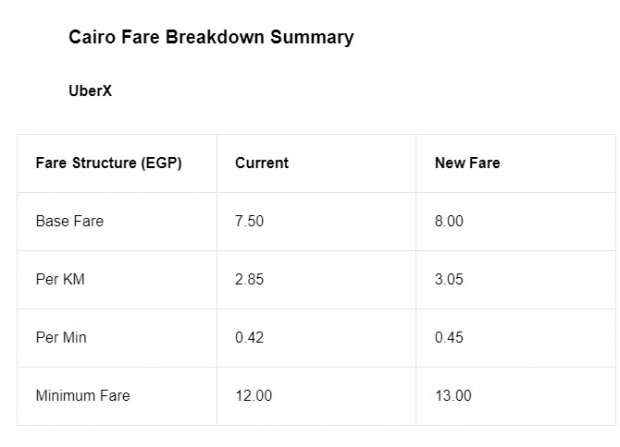The image size is (620, 447).
Task: Click the word Cairo in the title
Action: pos(92,37)
